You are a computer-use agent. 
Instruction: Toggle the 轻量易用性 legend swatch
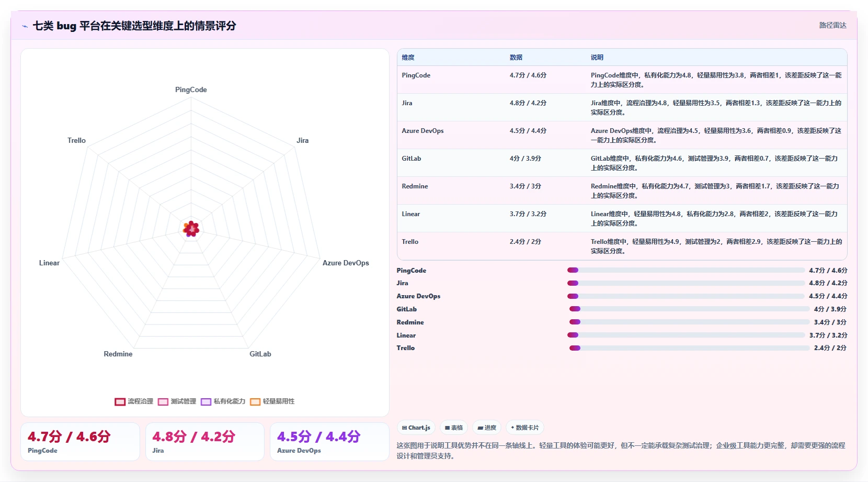pos(255,402)
